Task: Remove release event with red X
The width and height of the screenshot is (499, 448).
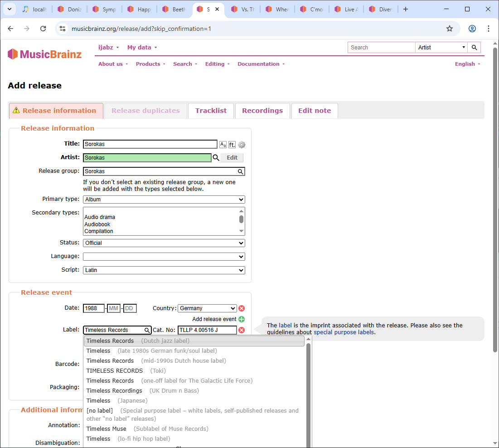Action: (242, 308)
